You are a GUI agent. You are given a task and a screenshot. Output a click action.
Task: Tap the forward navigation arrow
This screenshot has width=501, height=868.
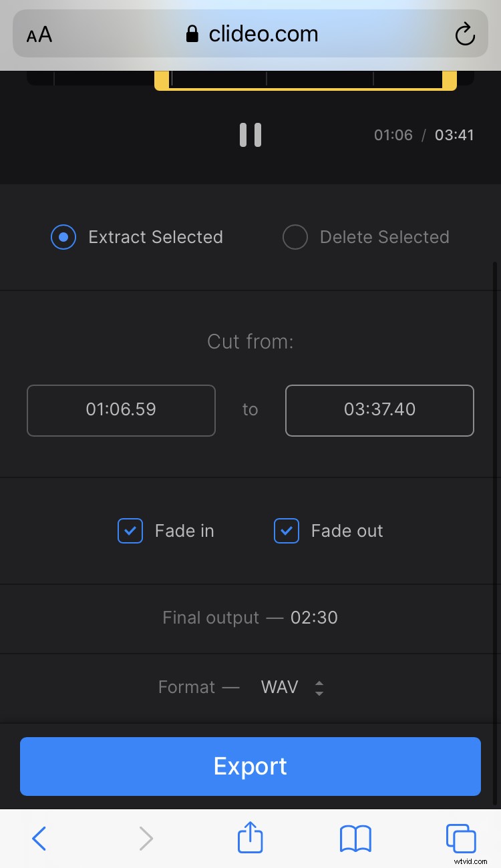click(x=146, y=838)
